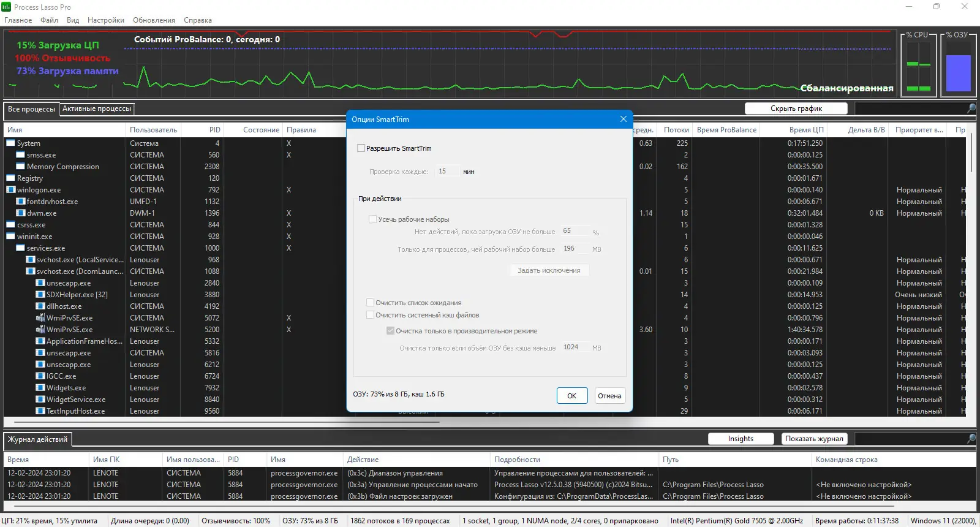The image size is (980, 527).
Task: Enable the Разрешить SmartTrim checkbox
Action: pyautogui.click(x=361, y=148)
